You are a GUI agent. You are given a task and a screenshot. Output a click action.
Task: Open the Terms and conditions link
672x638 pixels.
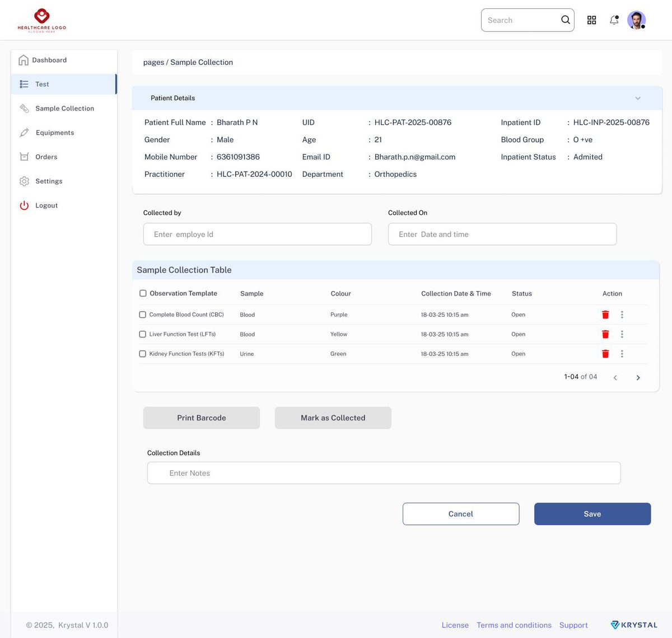pos(514,625)
